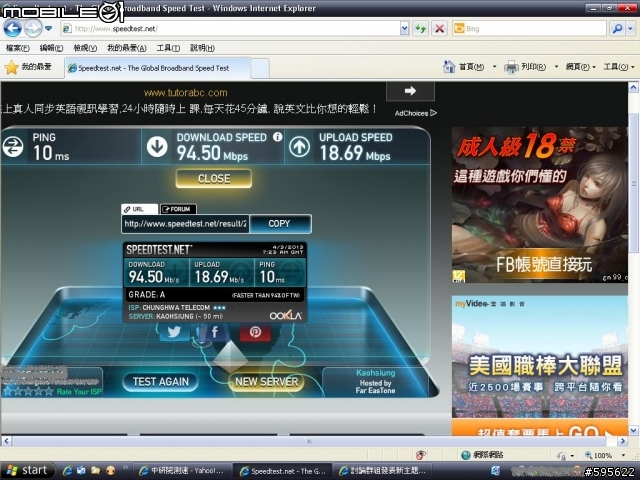Switch to the FORUM share tab
640x480 pixels.
tap(178, 209)
